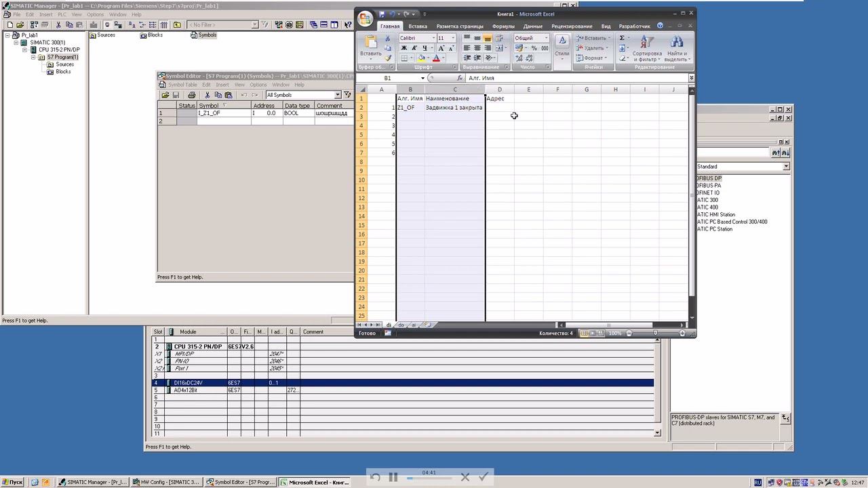Cut selection using Excel scissors icon
This screenshot has width=868, height=488.
[388, 39]
